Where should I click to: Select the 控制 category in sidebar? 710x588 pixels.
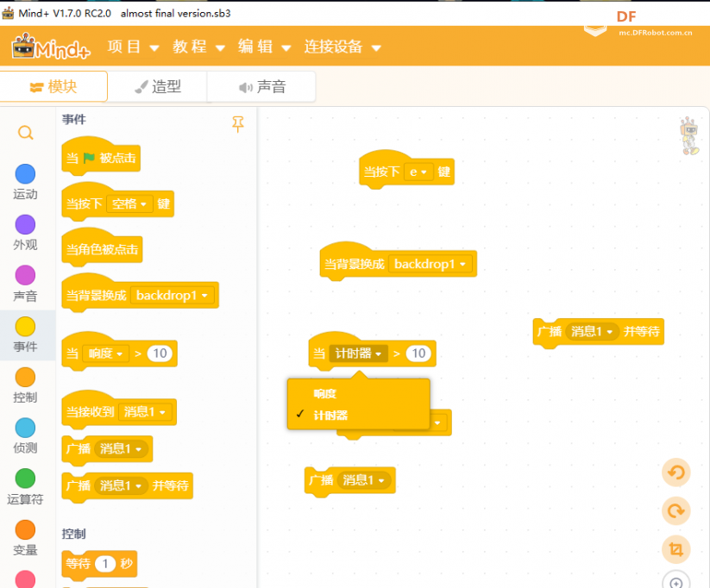[25, 385]
